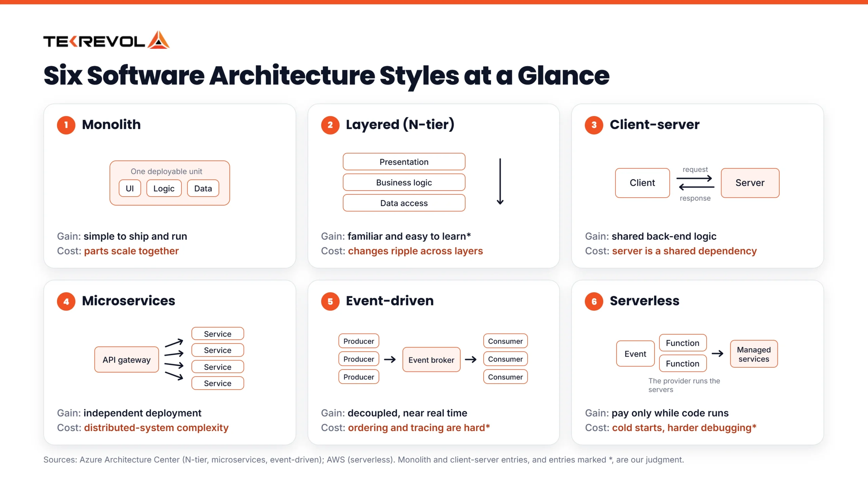Click the Serverless heading
This screenshot has width=868, height=488.
click(x=645, y=301)
